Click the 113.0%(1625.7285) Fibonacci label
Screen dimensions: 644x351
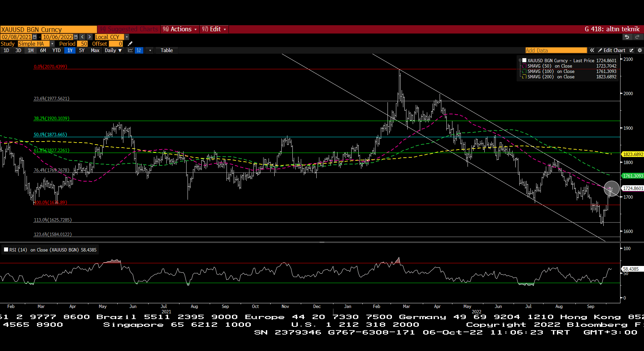(x=53, y=220)
